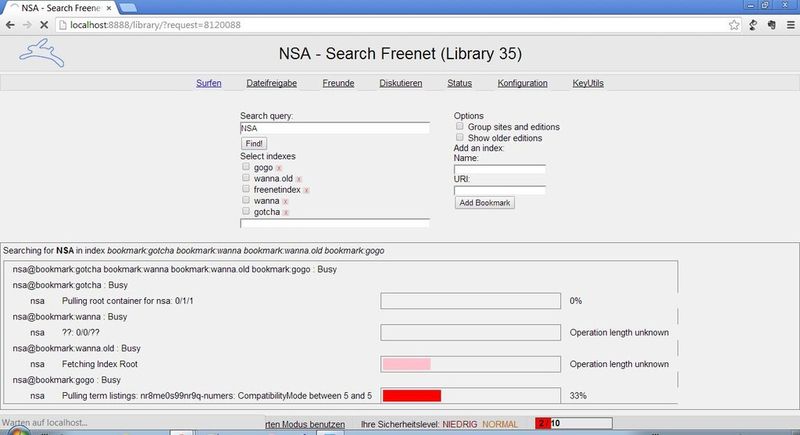The width and height of the screenshot is (800, 435).
Task: Tick the gogo index checkbox
Action: click(x=246, y=167)
